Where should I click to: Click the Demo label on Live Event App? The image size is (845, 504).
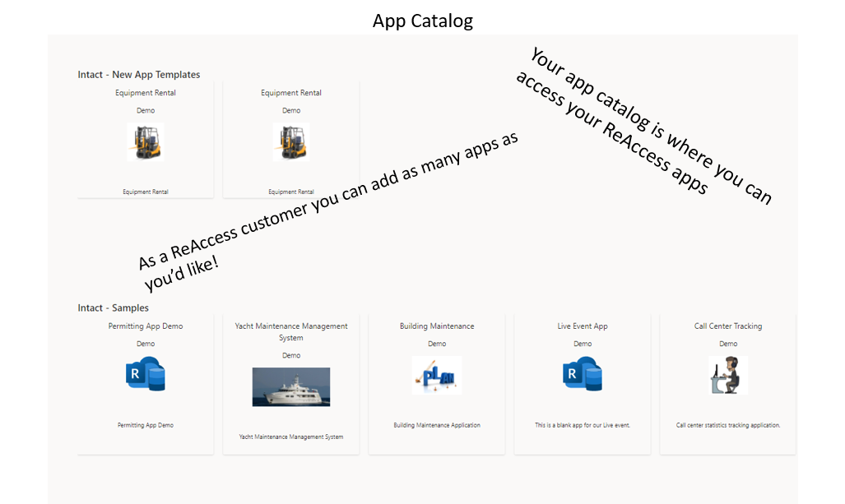[583, 343]
